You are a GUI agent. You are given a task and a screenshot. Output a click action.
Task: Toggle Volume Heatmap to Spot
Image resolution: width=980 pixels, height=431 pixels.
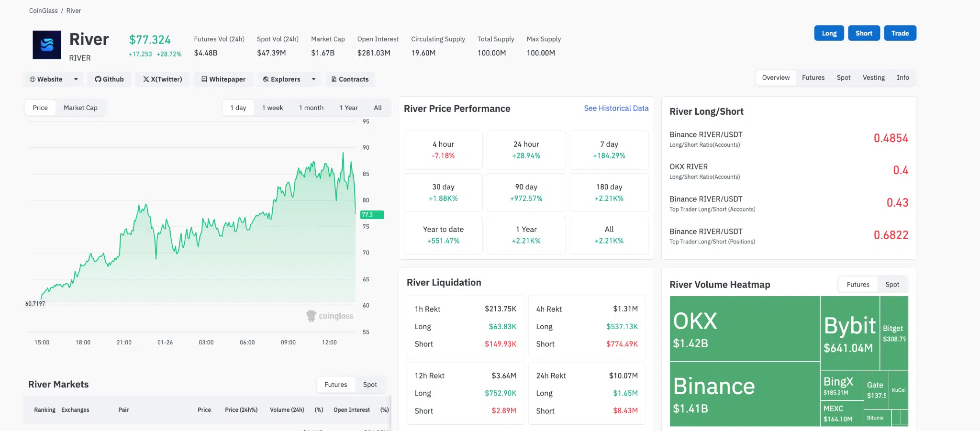[892, 285]
